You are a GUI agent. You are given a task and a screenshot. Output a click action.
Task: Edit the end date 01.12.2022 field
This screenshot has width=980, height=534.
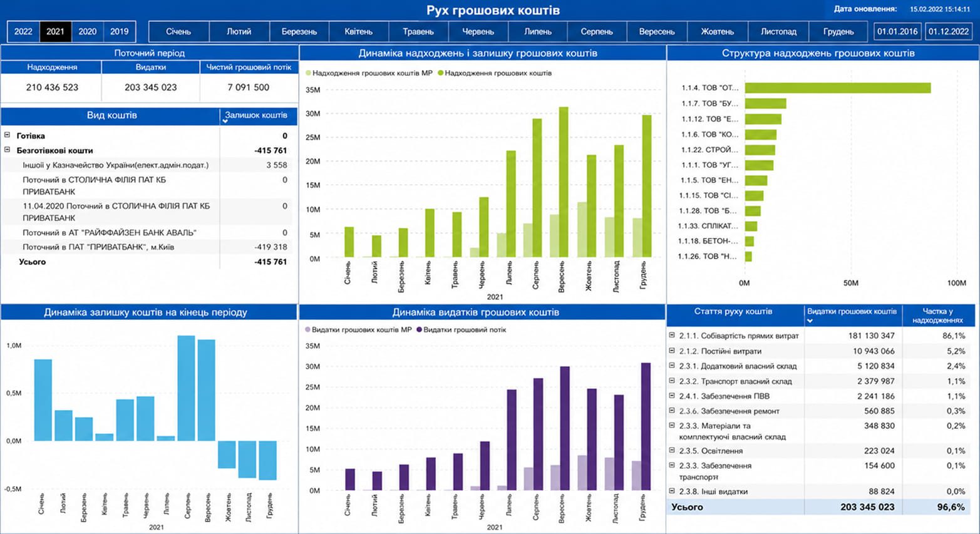click(948, 31)
